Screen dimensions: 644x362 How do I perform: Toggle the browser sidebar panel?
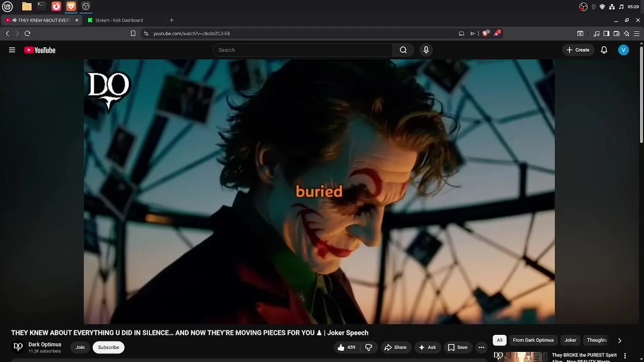(x=606, y=33)
